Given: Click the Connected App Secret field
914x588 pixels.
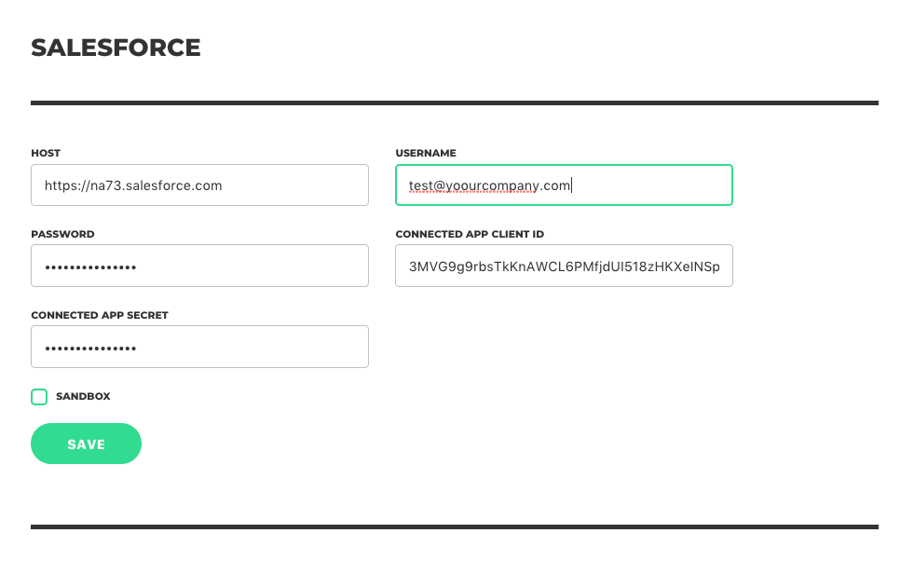Looking at the screenshot, I should [199, 347].
